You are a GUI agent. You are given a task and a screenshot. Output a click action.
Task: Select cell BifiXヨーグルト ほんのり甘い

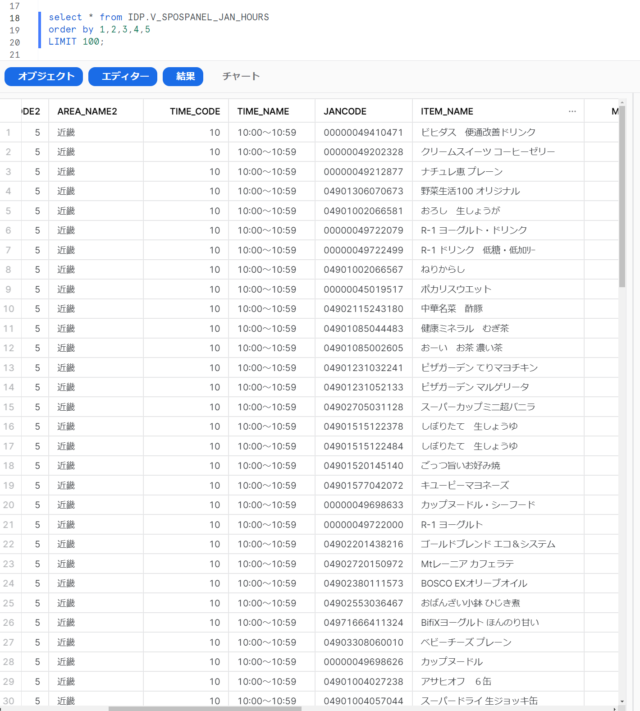tap(498, 623)
